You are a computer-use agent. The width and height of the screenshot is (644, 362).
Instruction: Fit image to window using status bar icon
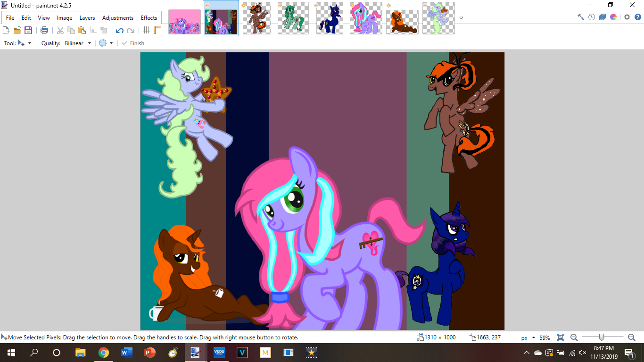point(561,337)
